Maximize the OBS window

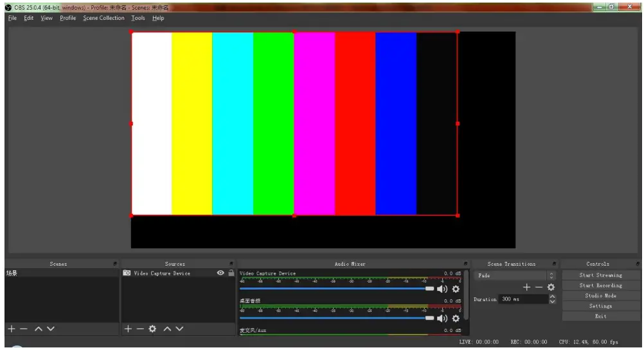click(x=612, y=7)
